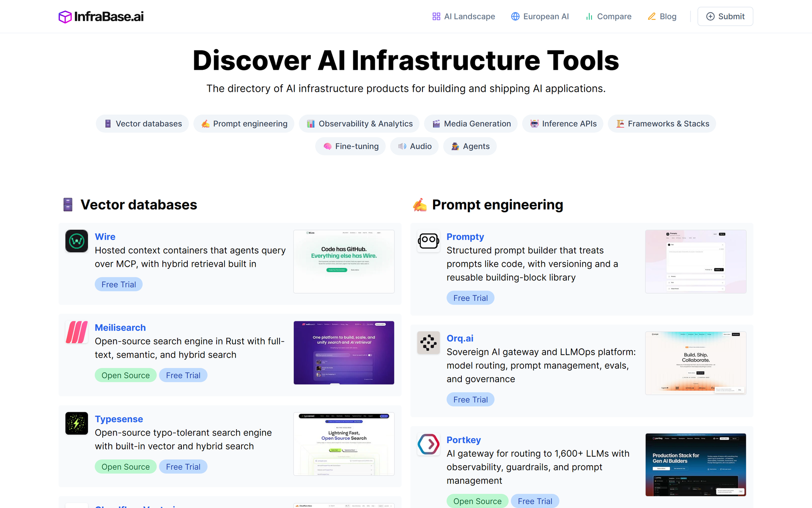Open the Prompty website screenshot thumbnail
Viewport: 812px width, 508px height.
click(x=696, y=262)
